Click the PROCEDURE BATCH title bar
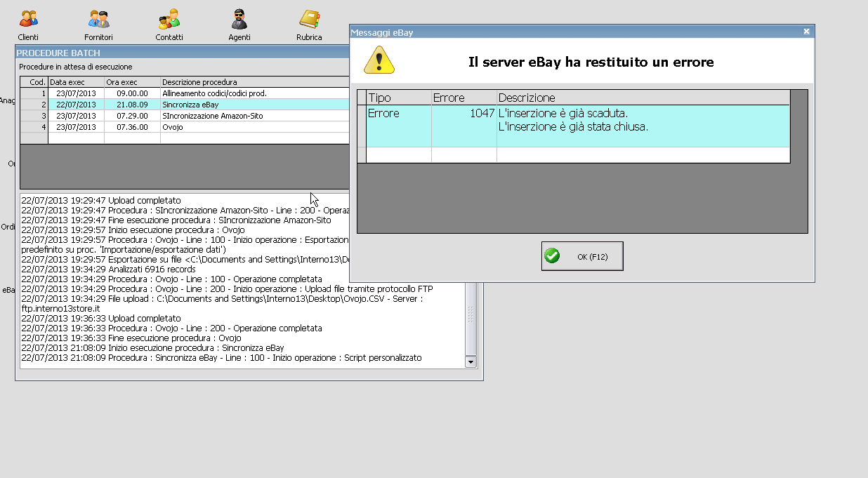Viewport: 868px width, 478px height. point(183,53)
